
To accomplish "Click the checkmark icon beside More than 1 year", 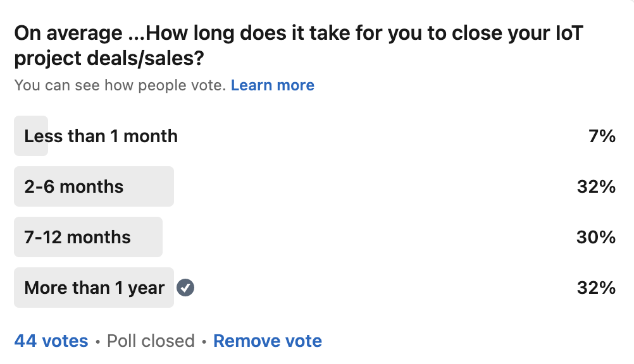I will pyautogui.click(x=185, y=288).
